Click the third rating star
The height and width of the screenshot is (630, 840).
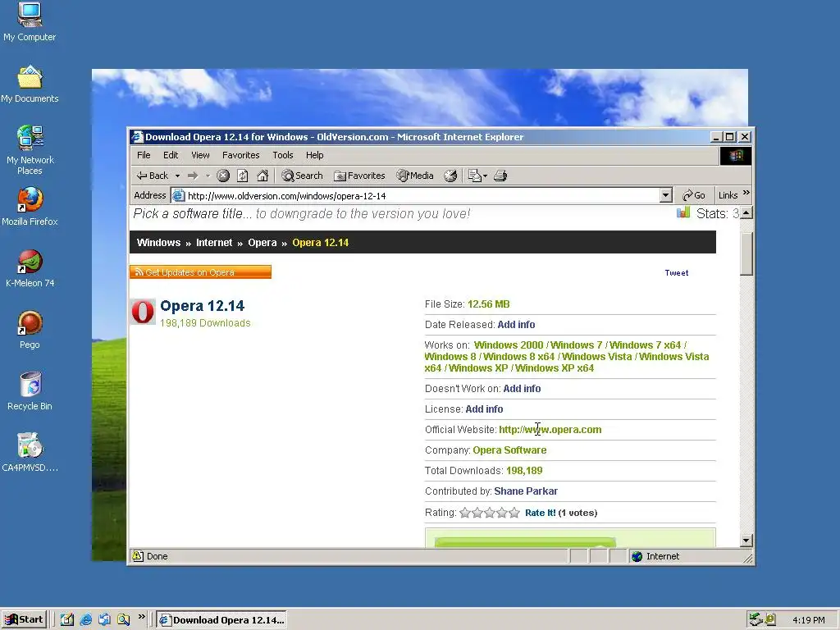tap(490, 513)
